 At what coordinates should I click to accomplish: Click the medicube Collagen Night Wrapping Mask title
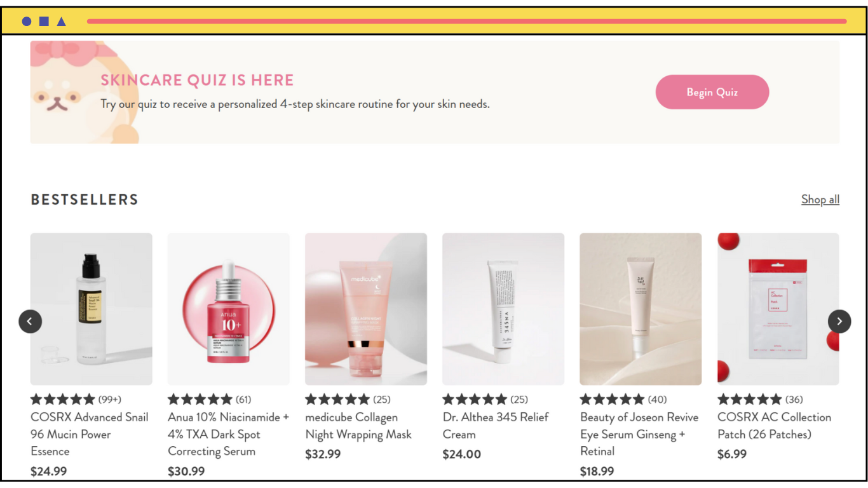click(358, 426)
